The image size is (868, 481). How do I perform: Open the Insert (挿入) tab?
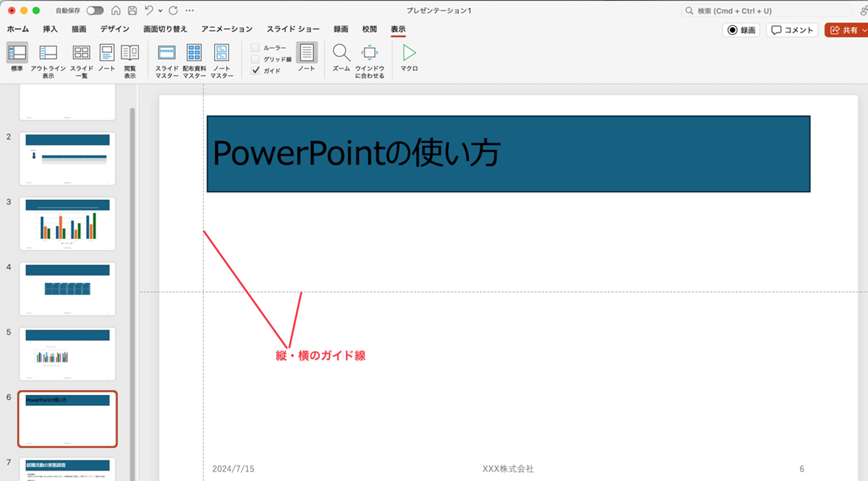click(x=50, y=29)
